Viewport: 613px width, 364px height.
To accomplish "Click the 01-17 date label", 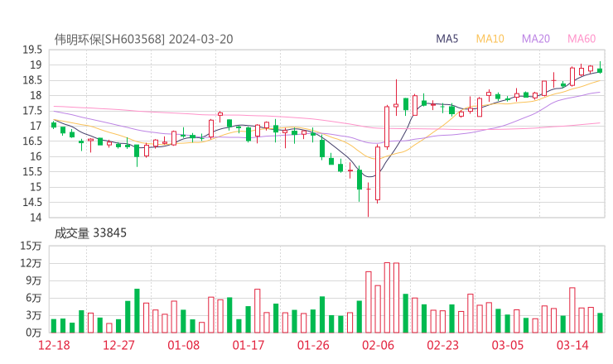I will click(x=249, y=345).
